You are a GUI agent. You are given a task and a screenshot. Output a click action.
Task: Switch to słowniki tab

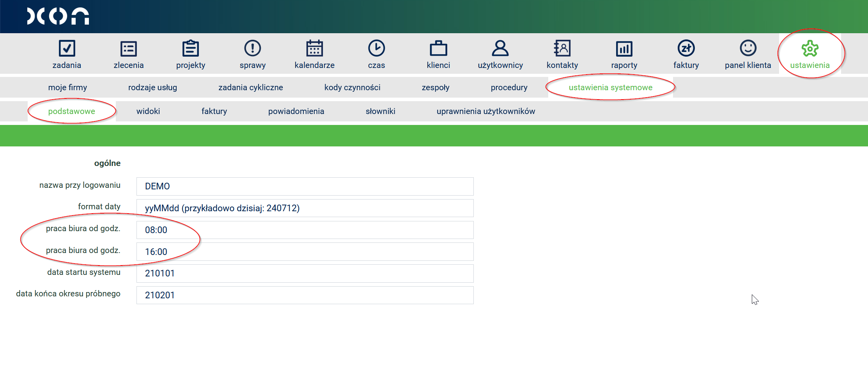[x=381, y=111]
